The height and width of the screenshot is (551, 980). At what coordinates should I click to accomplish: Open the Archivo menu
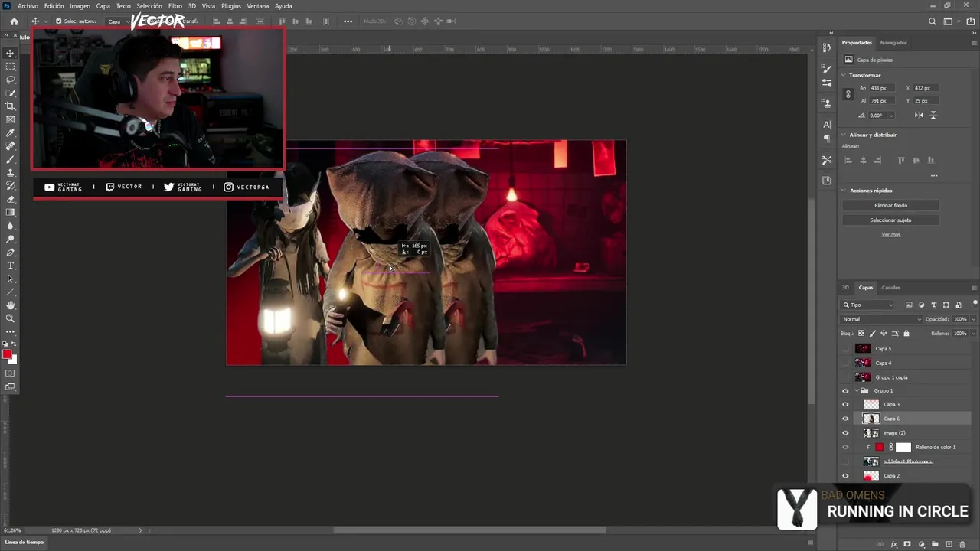[x=28, y=6]
